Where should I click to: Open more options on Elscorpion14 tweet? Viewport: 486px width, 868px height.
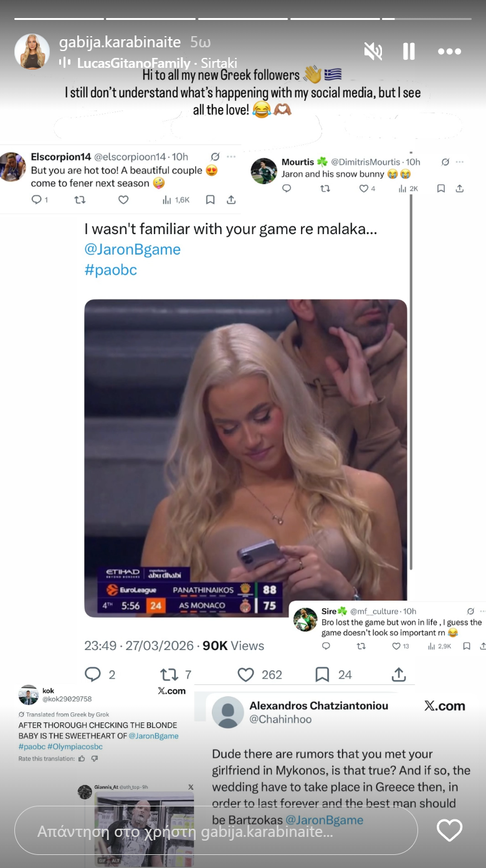point(232,157)
